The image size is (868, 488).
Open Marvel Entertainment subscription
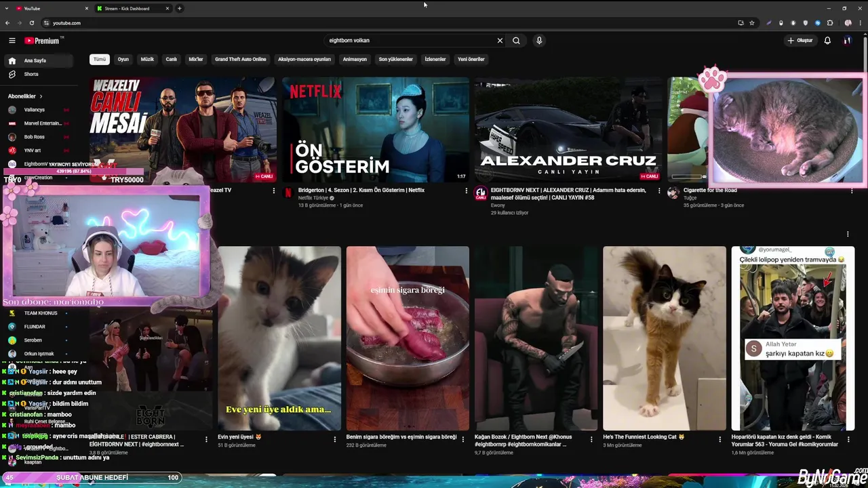click(x=37, y=123)
